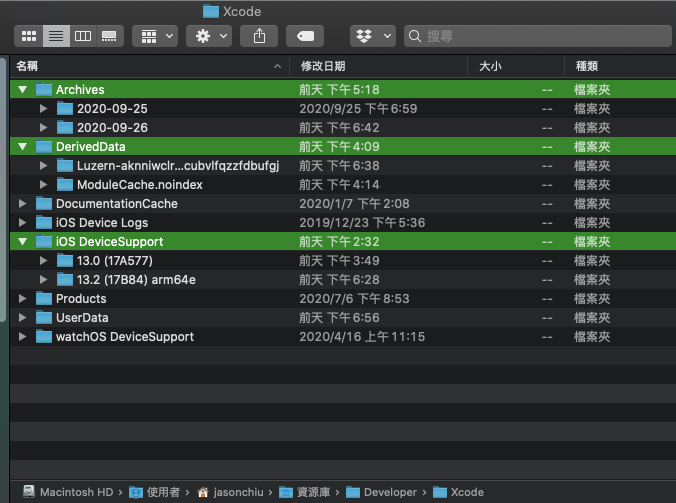
Task: Select the ModuleCache.noindex folder
Action: [139, 185]
